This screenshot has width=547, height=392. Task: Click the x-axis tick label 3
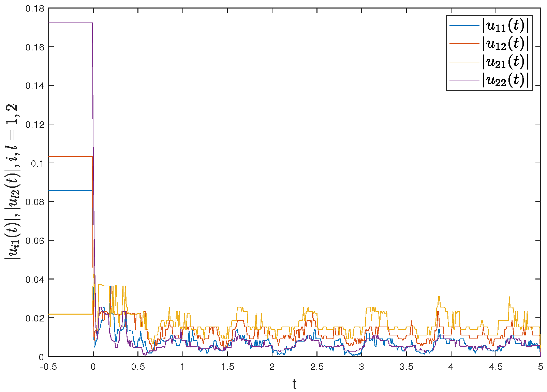point(361,367)
